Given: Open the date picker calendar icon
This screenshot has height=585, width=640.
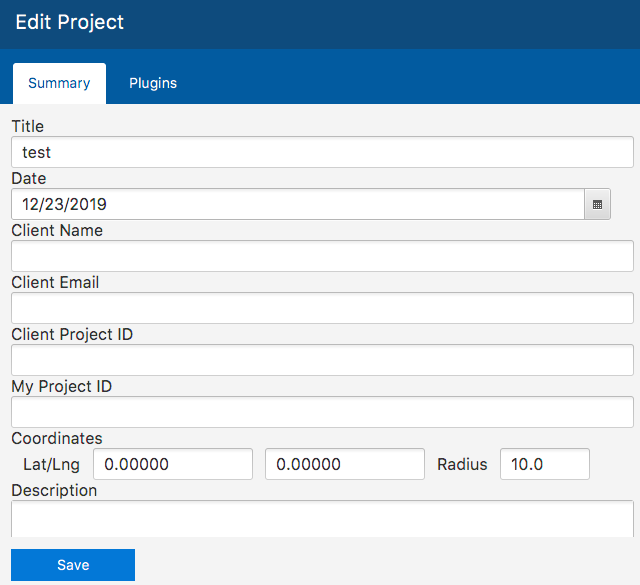Looking at the screenshot, I should [597, 204].
